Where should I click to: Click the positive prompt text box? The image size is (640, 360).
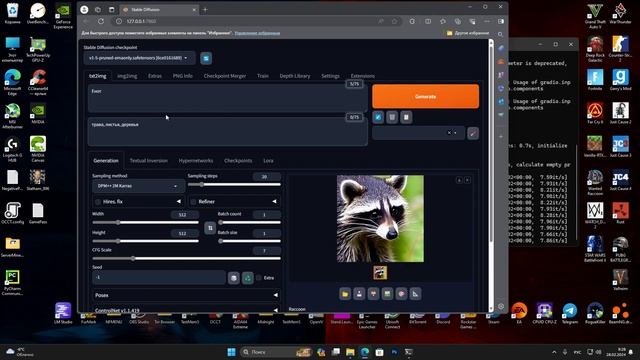(227, 99)
